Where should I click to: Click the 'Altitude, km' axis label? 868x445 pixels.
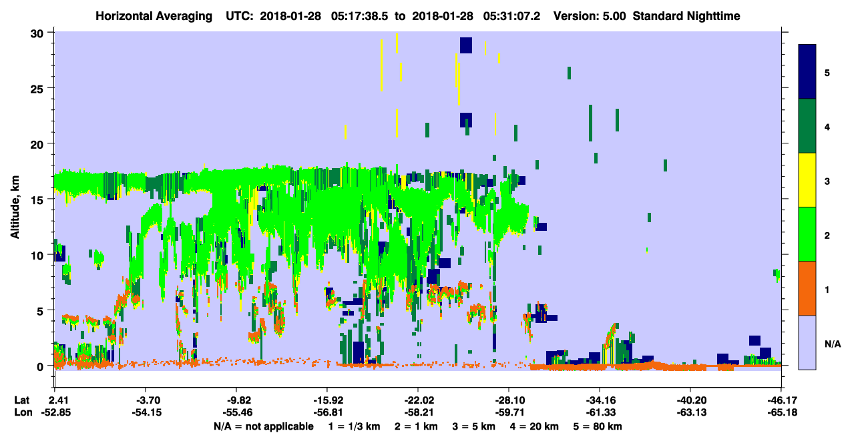[x=15, y=207]
